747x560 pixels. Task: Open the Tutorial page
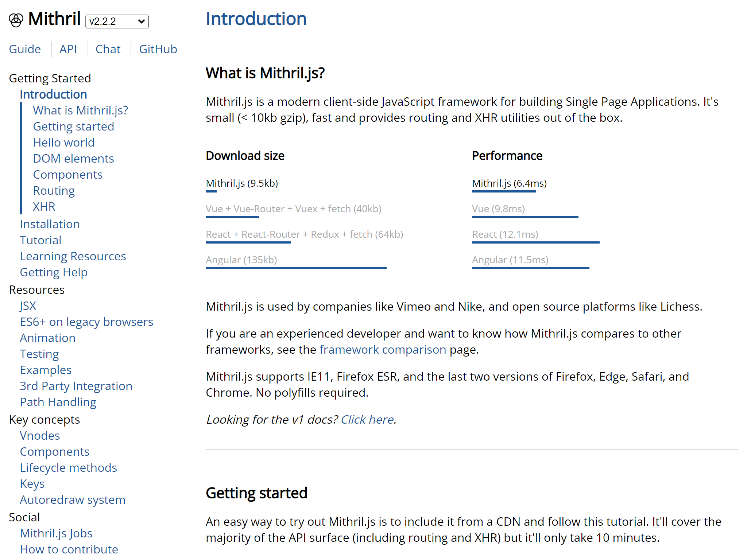click(x=40, y=240)
